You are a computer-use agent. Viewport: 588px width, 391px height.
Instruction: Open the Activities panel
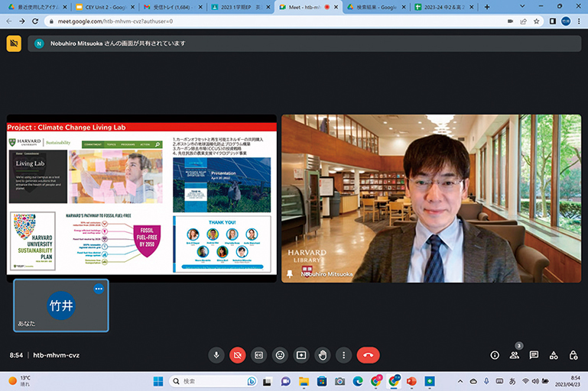point(554,355)
